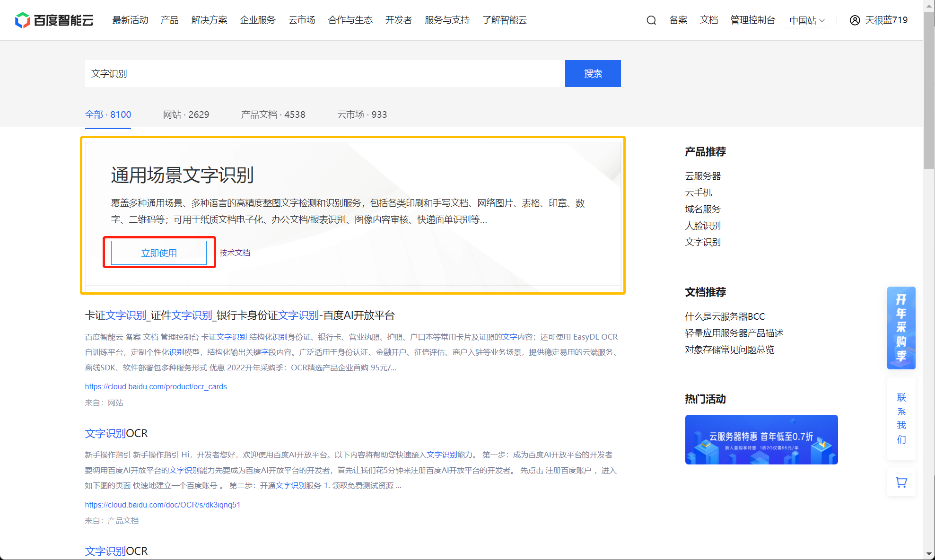Open 轻量应用服务器产品描述 document

[734, 333]
